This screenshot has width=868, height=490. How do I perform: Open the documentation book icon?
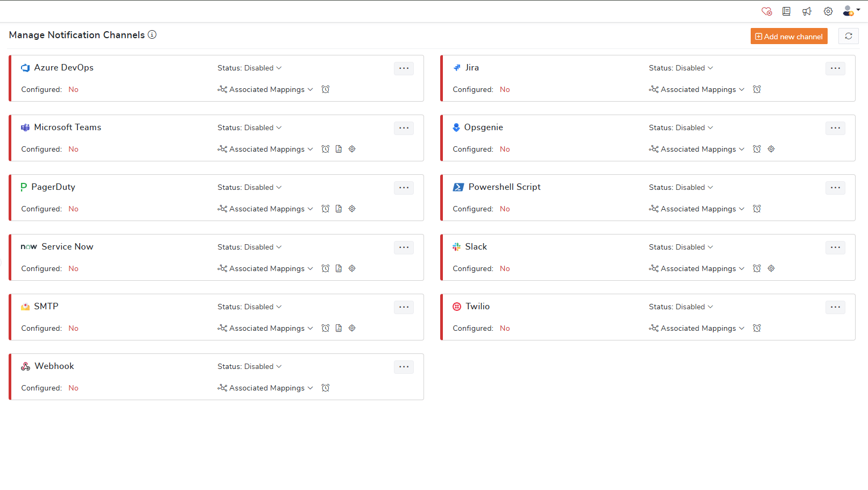(786, 11)
